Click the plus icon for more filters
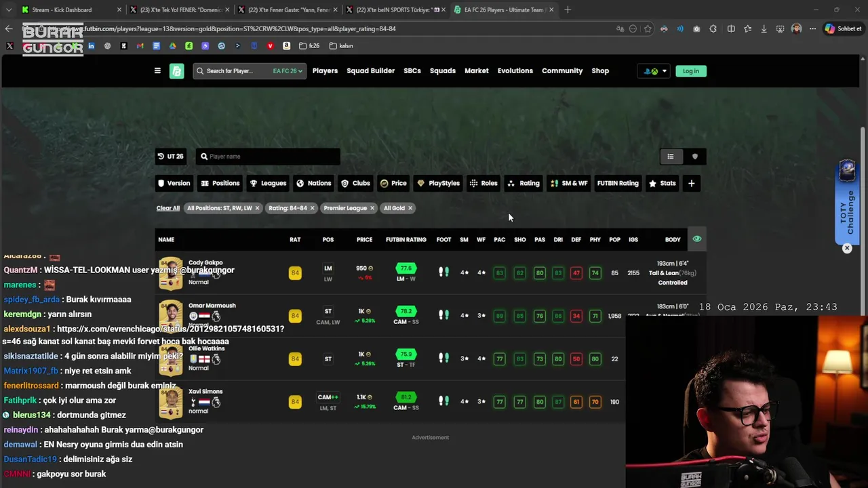This screenshot has width=868, height=488. [x=691, y=183]
